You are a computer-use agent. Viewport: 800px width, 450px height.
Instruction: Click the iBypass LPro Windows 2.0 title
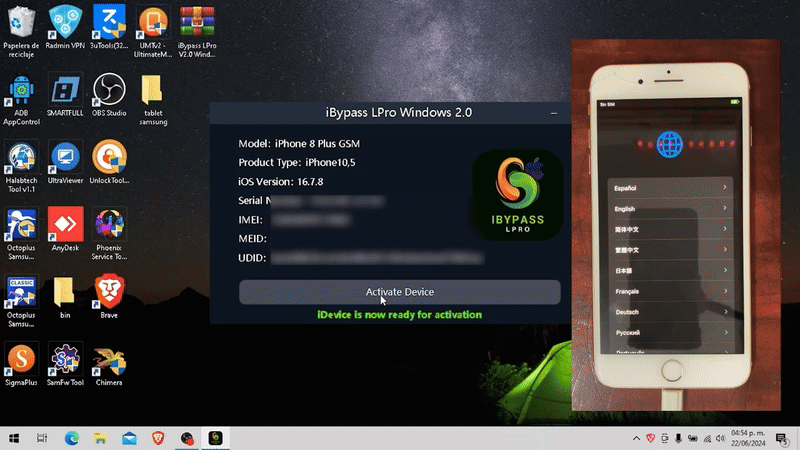(399, 113)
